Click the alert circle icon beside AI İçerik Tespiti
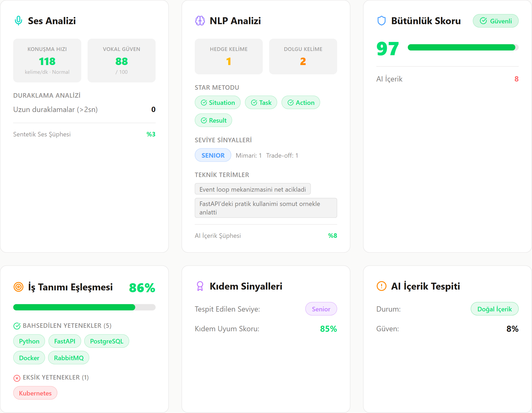This screenshot has height=413, width=532. point(381,286)
